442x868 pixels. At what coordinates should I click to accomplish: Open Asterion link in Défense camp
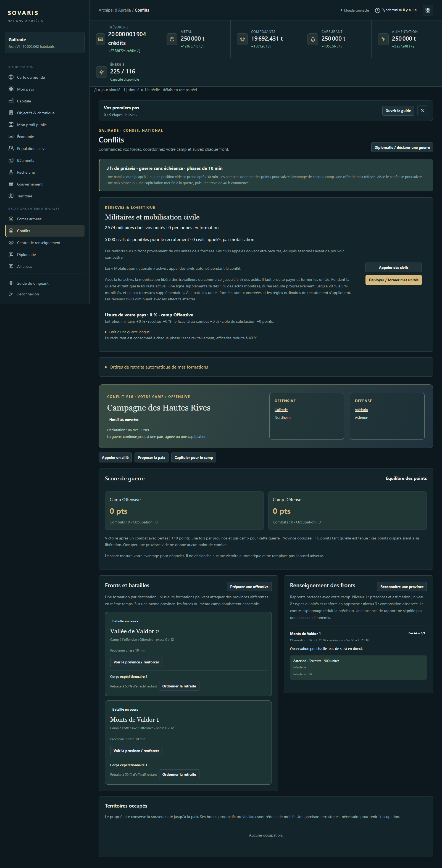click(361, 417)
